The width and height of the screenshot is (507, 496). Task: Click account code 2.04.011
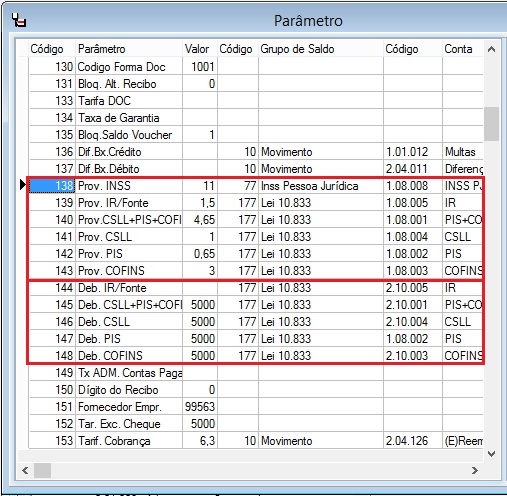click(413, 169)
